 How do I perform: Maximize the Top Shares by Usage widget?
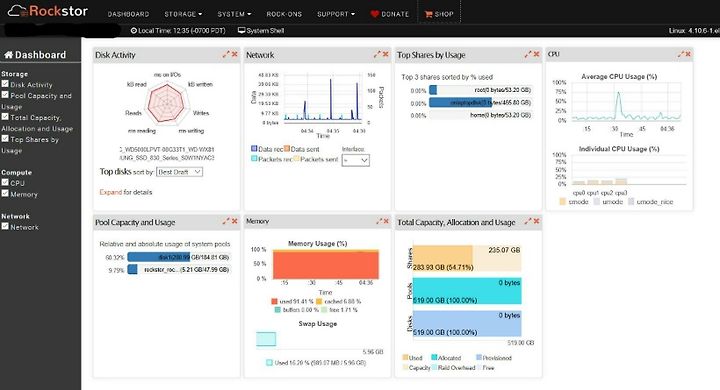528,54
